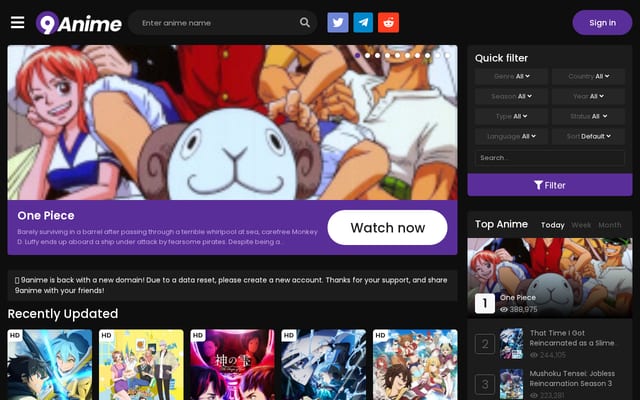Select second carousel slide dot
The image size is (640, 400).
368,55
